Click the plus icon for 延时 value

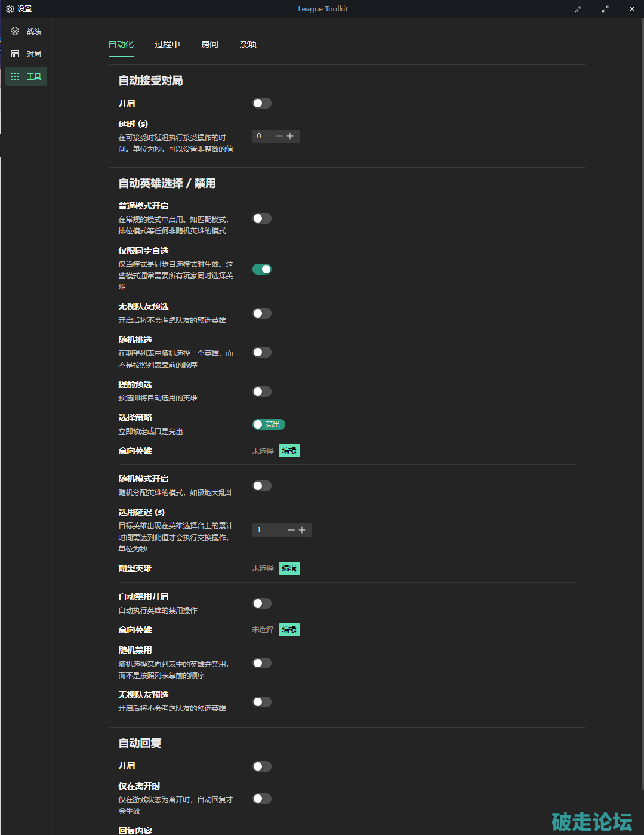click(290, 136)
